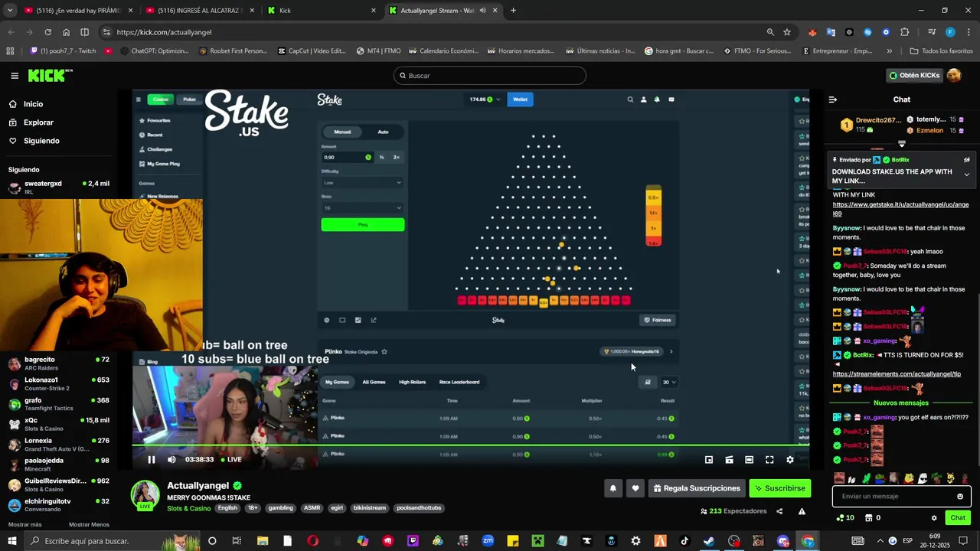Open emoji picker in chat input
The width and height of the screenshot is (980, 551).
coord(960,497)
